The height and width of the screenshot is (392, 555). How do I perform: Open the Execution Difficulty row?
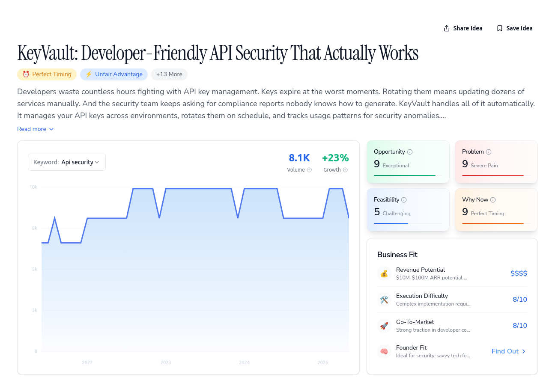(x=452, y=300)
